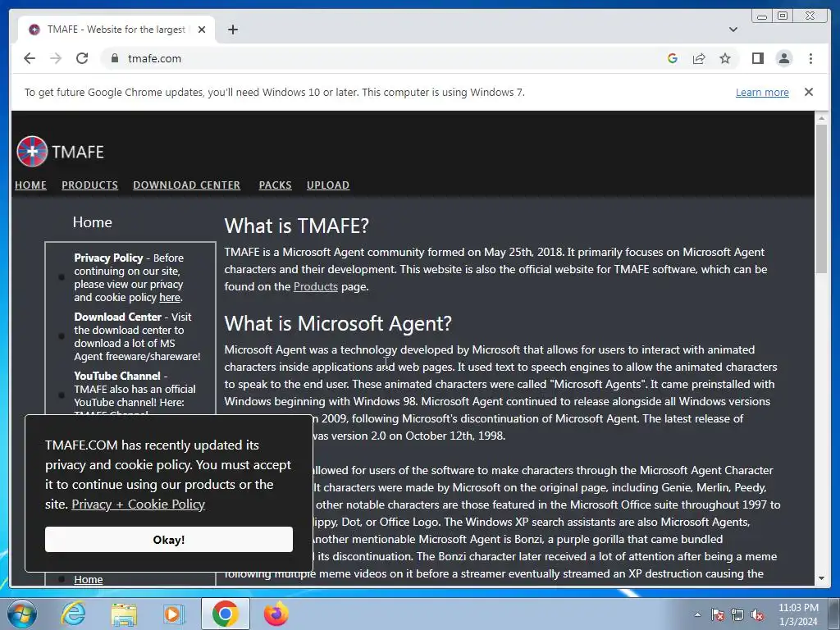View site information via the lock icon
Viewport: 840px width, 630px height.
tap(114, 58)
